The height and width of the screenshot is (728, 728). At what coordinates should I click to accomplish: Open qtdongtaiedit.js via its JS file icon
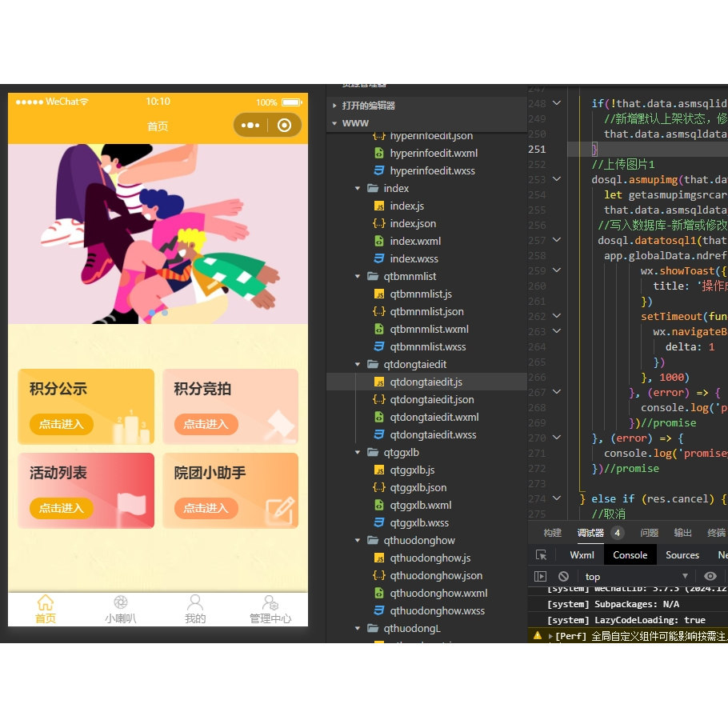378,382
